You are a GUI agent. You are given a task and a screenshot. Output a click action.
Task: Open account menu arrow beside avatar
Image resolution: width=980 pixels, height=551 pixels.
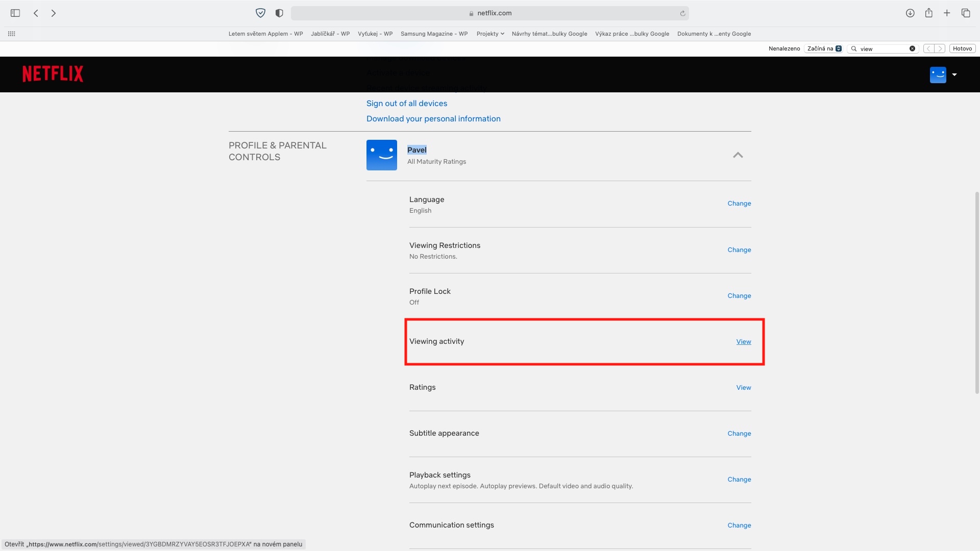[x=954, y=74]
